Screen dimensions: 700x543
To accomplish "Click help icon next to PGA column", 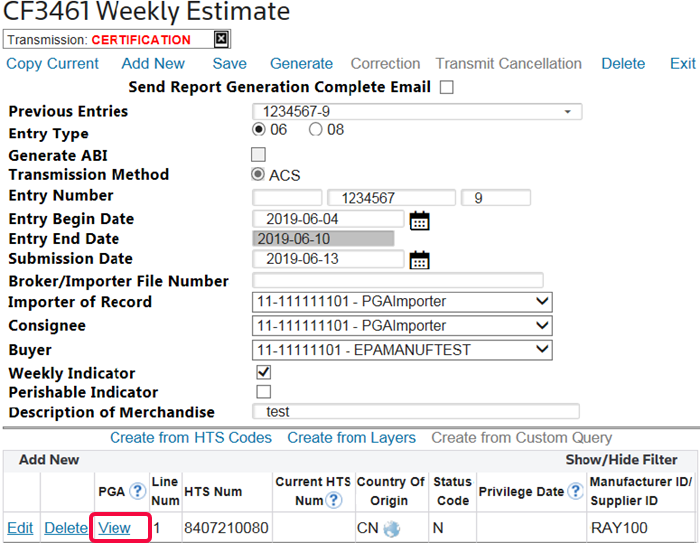I will pos(138,491).
